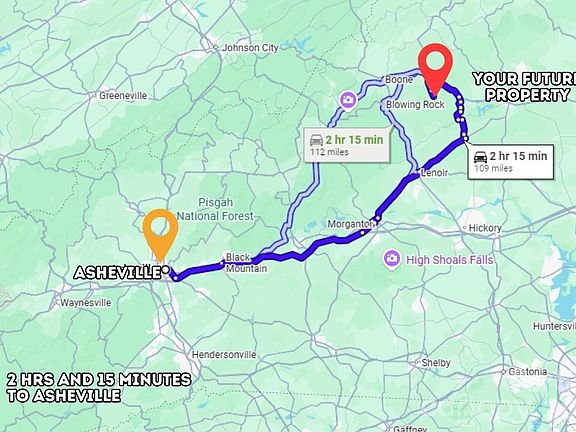Click the Blowing Rock label
This screenshot has width=576, height=432.
click(415, 105)
